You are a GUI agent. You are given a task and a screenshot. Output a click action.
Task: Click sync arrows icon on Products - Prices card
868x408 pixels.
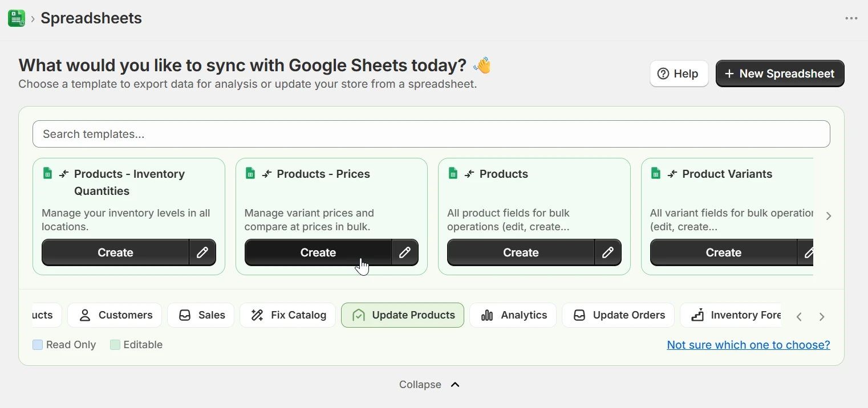click(267, 174)
